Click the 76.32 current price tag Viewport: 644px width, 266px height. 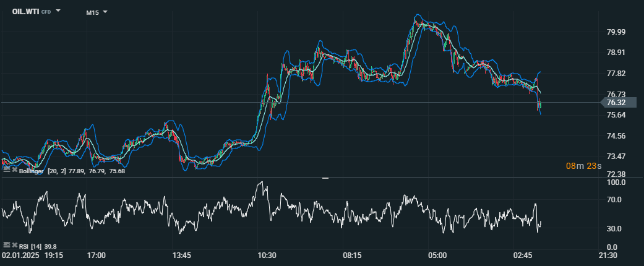pos(616,103)
